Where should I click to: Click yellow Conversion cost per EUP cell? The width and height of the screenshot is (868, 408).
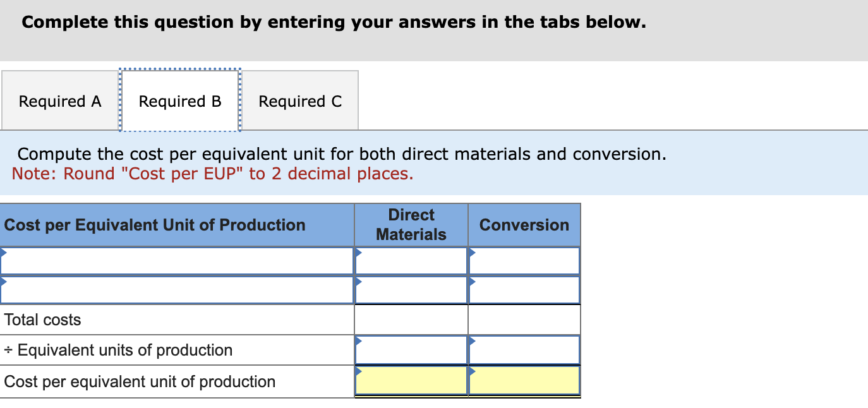pos(524,381)
